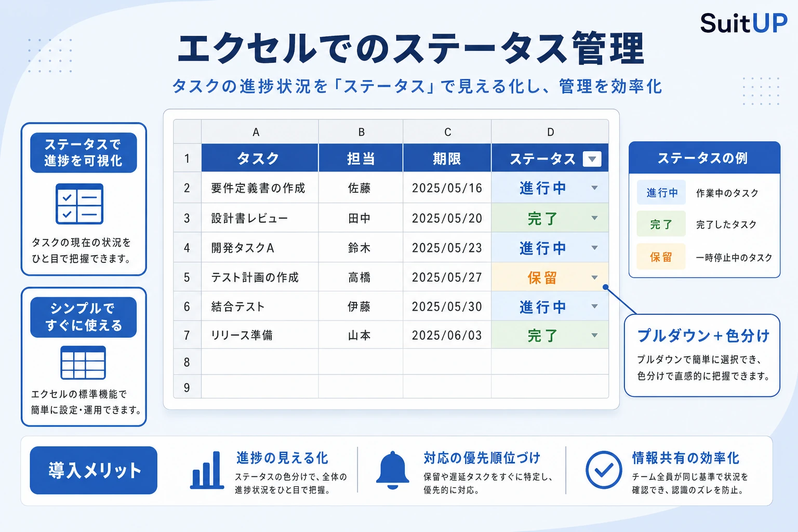Open the filter dropdown in the ステータス header
This screenshot has width=798, height=532.
coord(592,159)
